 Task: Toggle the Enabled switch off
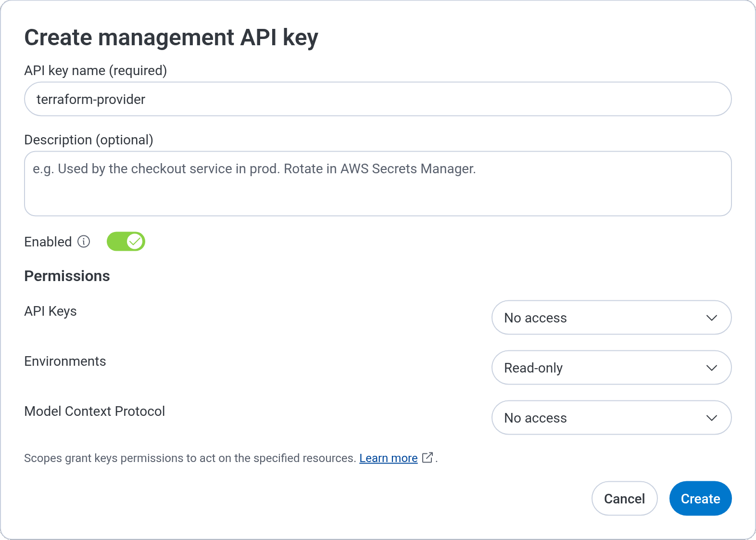pyautogui.click(x=126, y=242)
